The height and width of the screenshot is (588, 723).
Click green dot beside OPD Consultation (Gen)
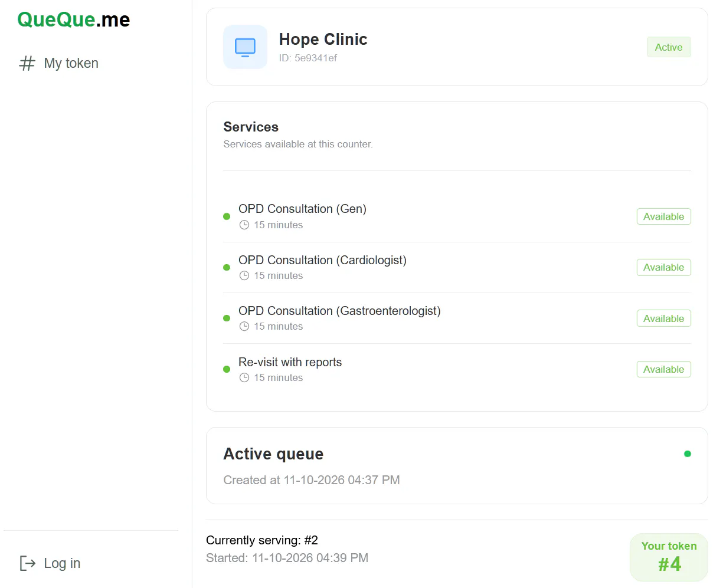pyautogui.click(x=227, y=216)
